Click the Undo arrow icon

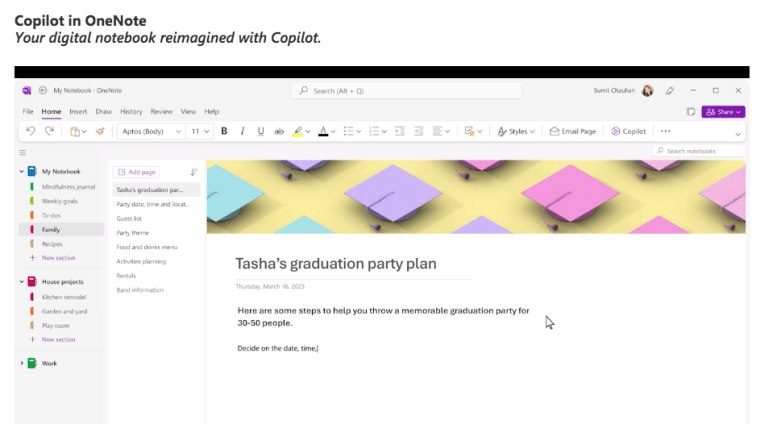[32, 131]
